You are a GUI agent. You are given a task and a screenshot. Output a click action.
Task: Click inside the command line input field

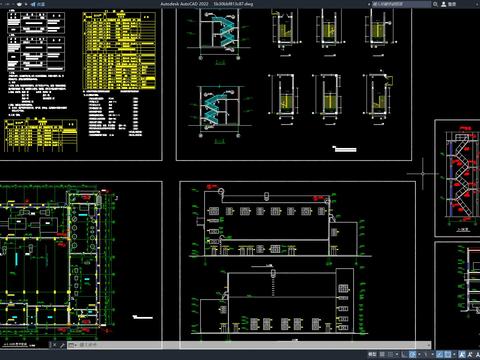pos(253,345)
